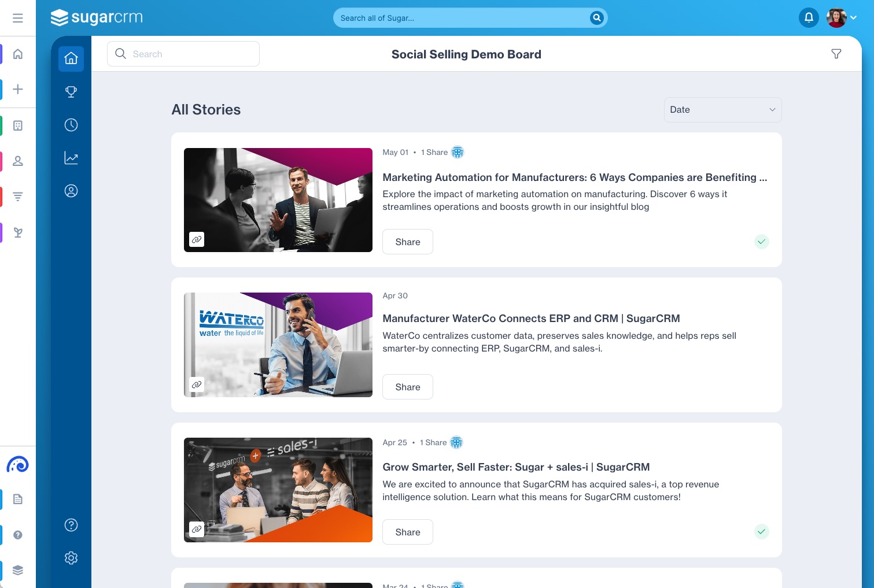Select the Home tab in blue sidebar
This screenshot has height=588, width=874.
71,59
